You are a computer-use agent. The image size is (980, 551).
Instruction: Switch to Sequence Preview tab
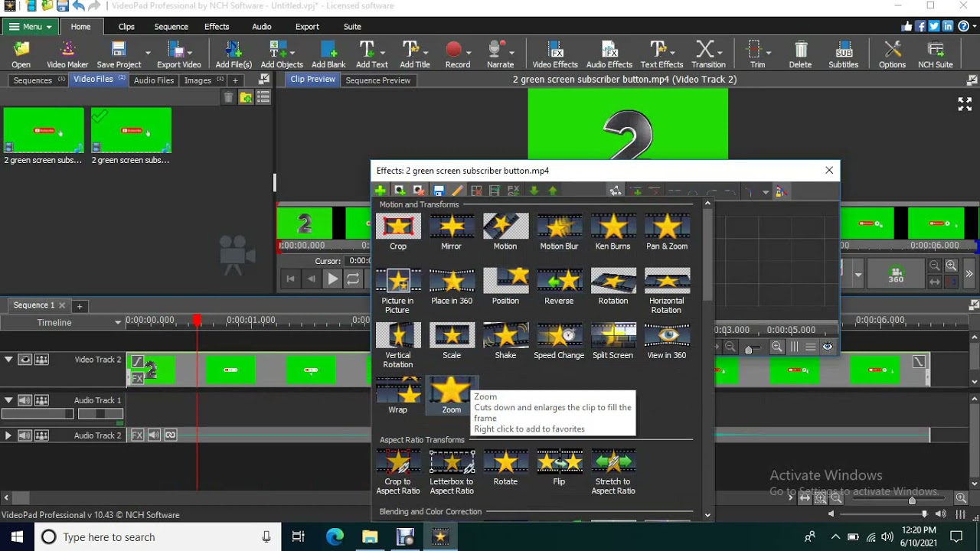pyautogui.click(x=377, y=80)
